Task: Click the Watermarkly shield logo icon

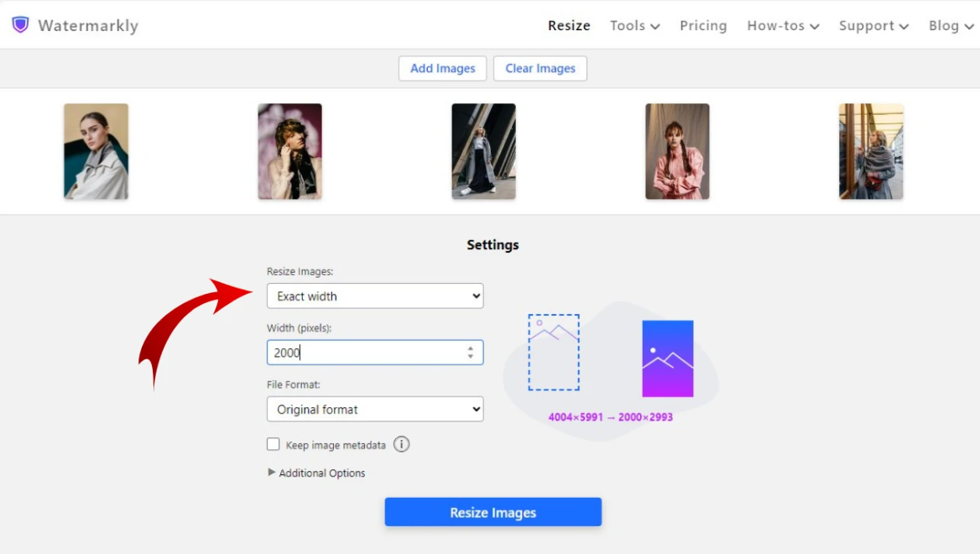Action: (20, 25)
